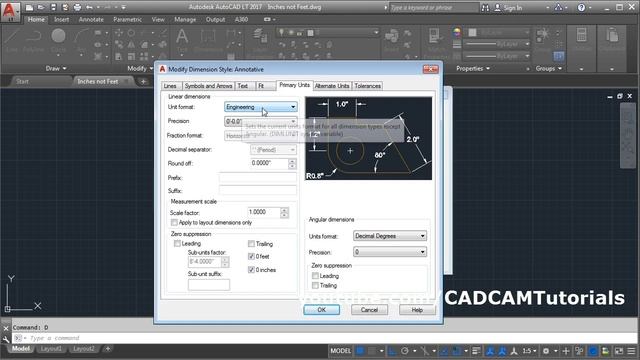Select the Arc tool in Draw panel

click(81, 40)
